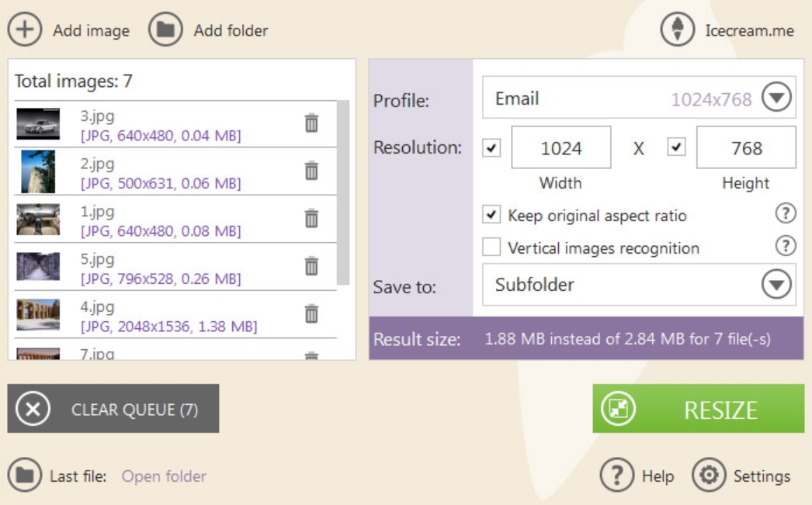Click the Add folder icon
Image resolution: width=812 pixels, height=505 pixels.
pyautogui.click(x=165, y=29)
